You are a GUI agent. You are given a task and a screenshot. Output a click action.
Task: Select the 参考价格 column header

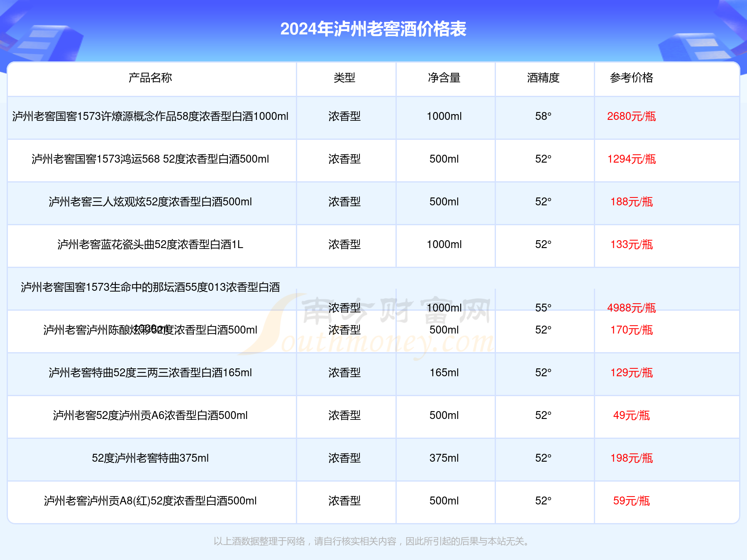pyautogui.click(x=632, y=78)
